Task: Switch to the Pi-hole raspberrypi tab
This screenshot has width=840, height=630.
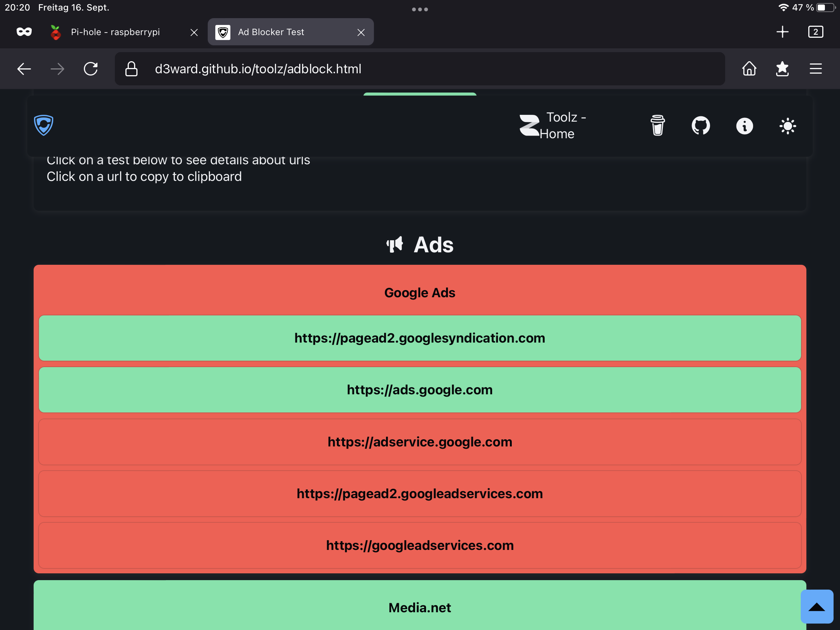Action: pos(116,32)
